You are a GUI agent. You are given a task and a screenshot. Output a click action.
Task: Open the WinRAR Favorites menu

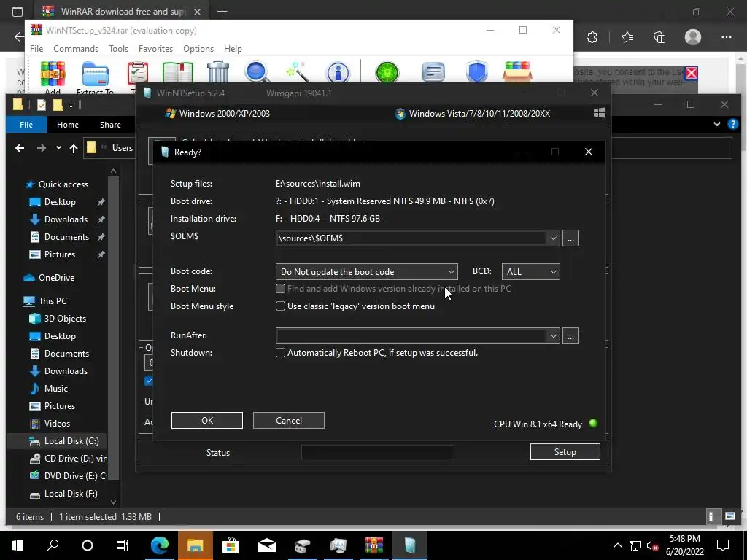(x=155, y=49)
